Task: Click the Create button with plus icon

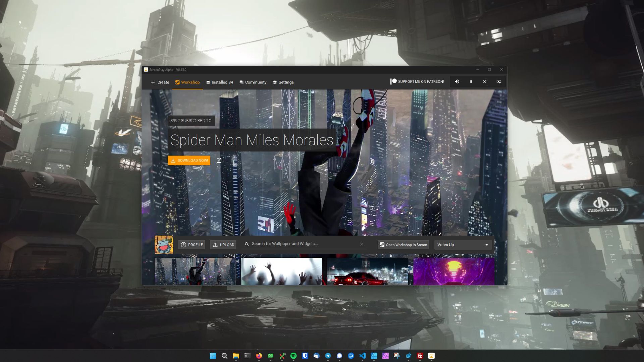Action: [x=160, y=82]
